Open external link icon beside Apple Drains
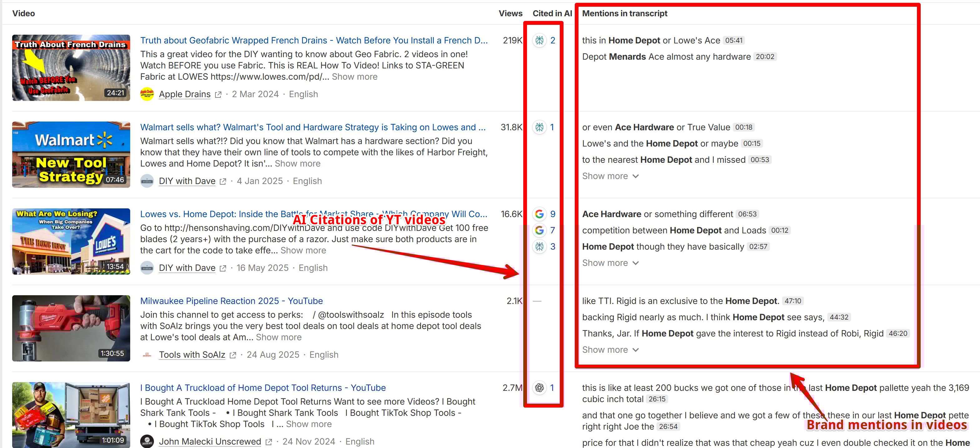This screenshot has width=980, height=448. [x=218, y=95]
